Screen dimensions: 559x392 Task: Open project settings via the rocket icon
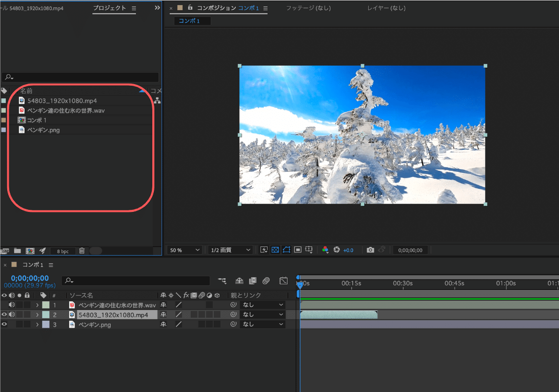(43, 251)
